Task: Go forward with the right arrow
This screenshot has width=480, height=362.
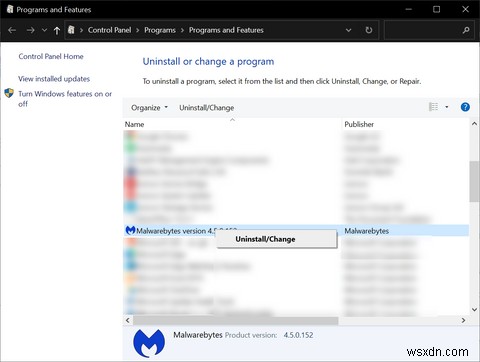Action: (x=30, y=30)
